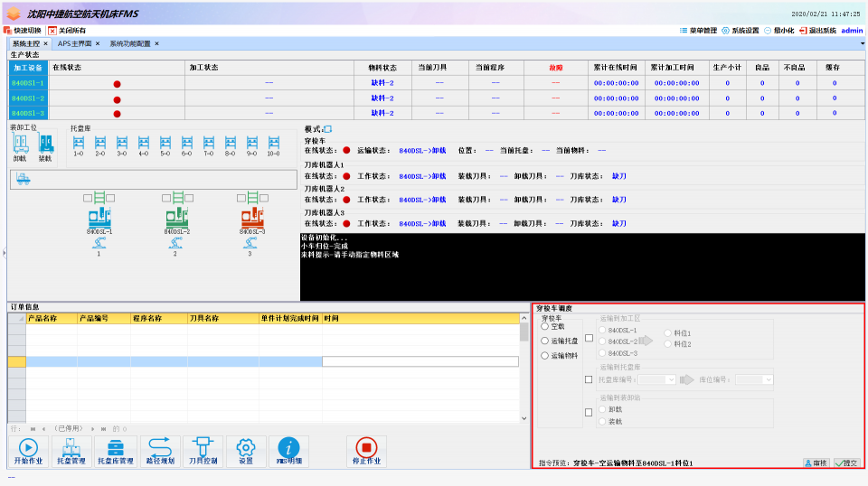
Task: Open 刀具控制 tool control
Action: pos(203,450)
